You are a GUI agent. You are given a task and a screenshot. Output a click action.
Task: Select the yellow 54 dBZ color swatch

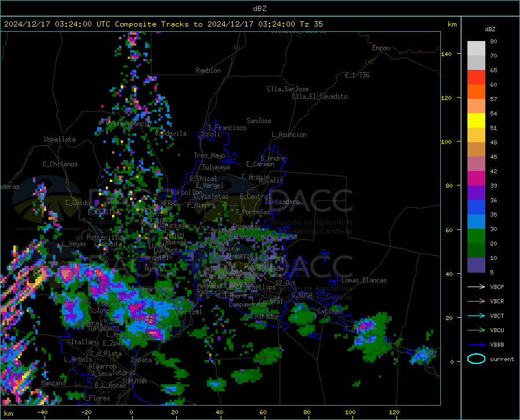click(x=476, y=121)
